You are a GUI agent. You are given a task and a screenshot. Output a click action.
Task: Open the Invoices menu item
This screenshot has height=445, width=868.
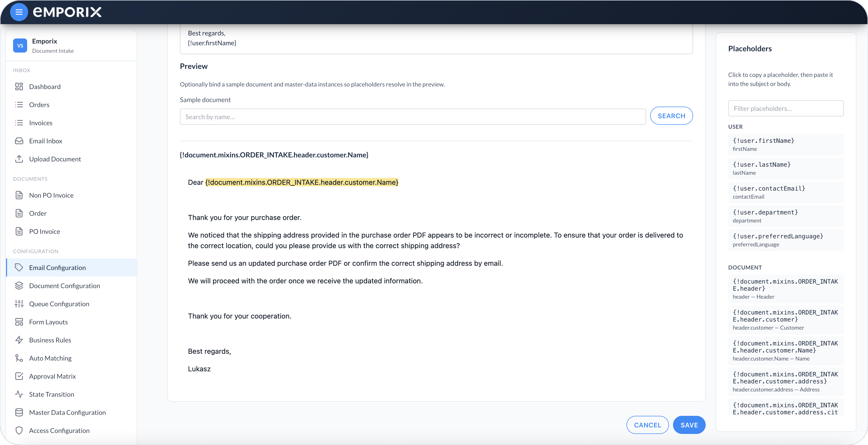71,123
